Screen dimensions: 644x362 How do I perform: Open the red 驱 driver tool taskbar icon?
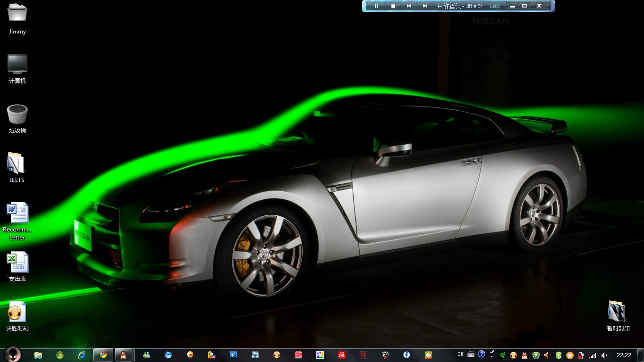coord(342,355)
